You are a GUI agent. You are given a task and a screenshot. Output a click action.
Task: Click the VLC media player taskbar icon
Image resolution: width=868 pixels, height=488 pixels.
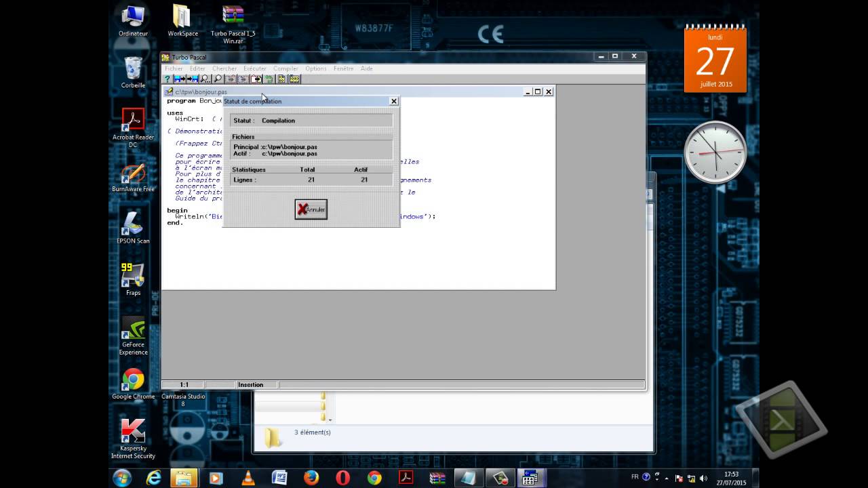pos(247,478)
